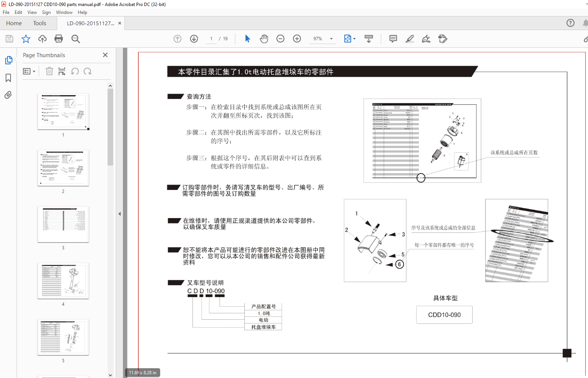Open thumbnails options dropdown menu
The image size is (588, 378).
point(29,71)
